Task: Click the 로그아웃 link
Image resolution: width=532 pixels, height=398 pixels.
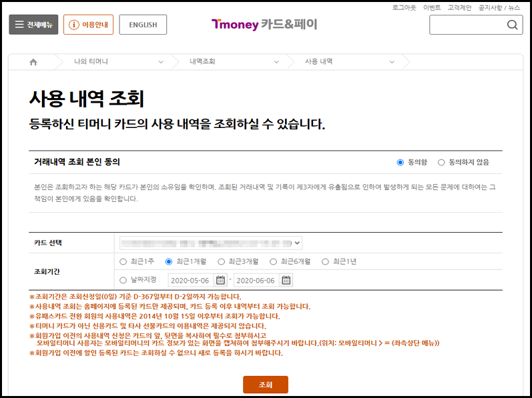Action: click(x=404, y=7)
